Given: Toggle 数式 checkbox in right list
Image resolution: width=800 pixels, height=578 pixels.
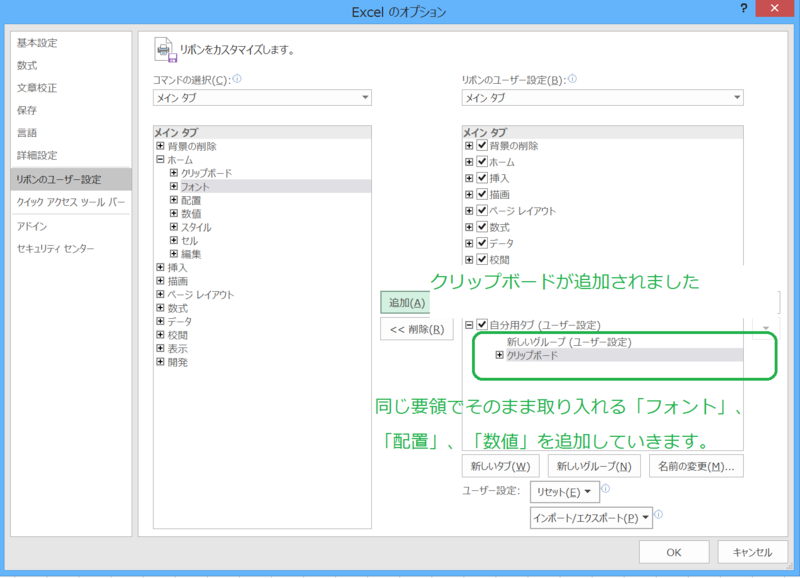Looking at the screenshot, I should pos(482,227).
